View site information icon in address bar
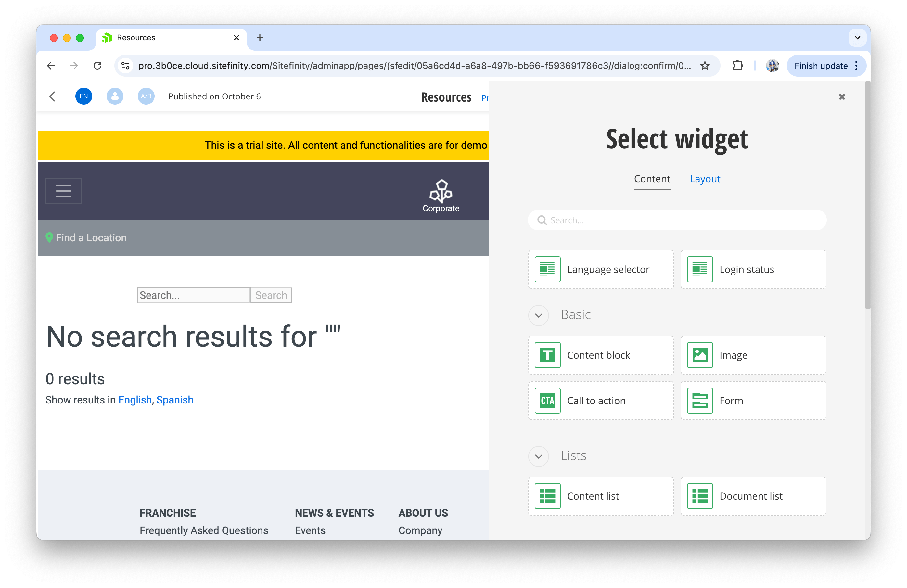The height and width of the screenshot is (588, 907). (125, 66)
